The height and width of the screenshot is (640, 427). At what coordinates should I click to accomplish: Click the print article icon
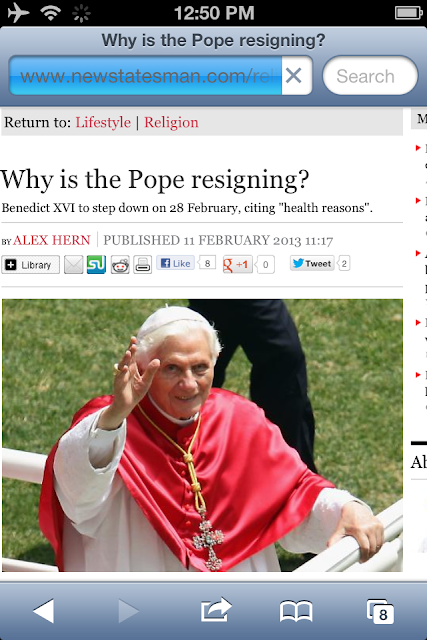coord(143,264)
